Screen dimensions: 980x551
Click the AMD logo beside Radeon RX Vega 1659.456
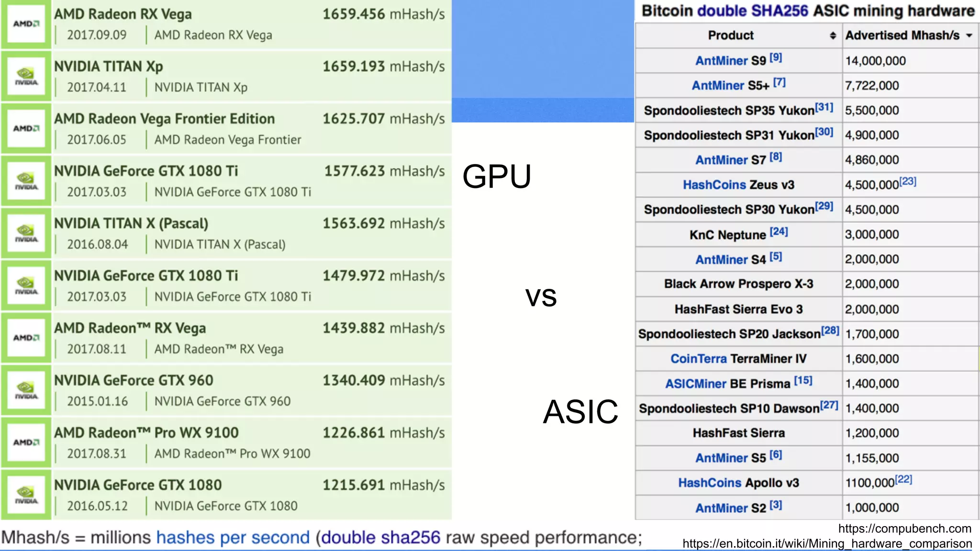click(x=26, y=24)
